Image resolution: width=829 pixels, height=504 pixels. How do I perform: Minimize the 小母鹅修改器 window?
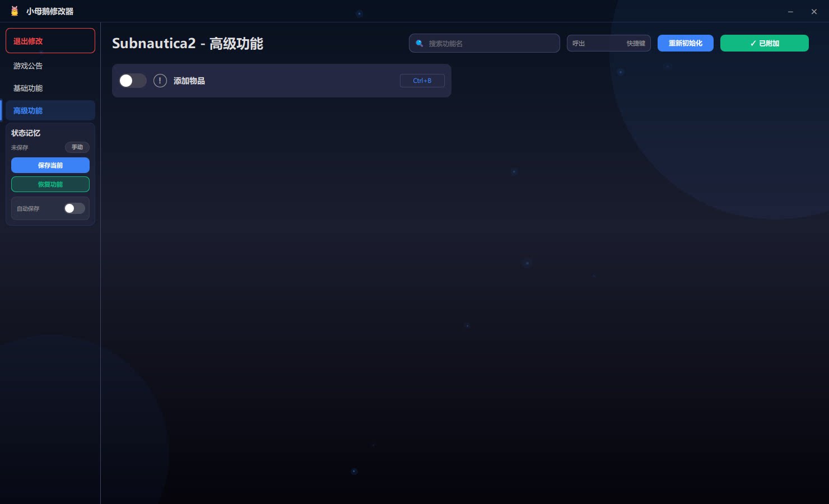(x=790, y=11)
